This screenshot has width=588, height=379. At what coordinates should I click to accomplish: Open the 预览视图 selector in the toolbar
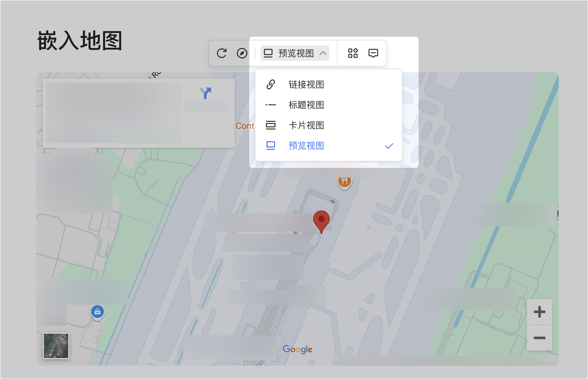tap(295, 53)
